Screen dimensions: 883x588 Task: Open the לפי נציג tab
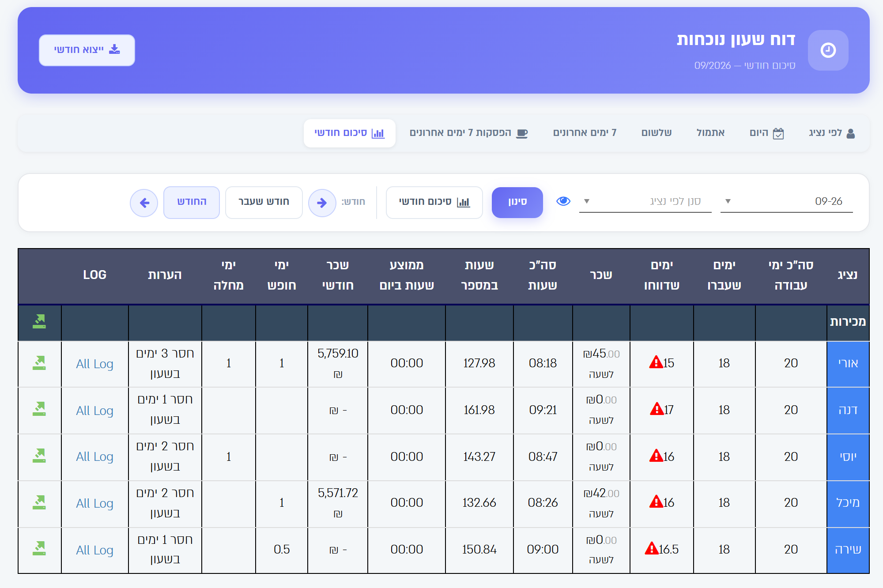(x=832, y=133)
